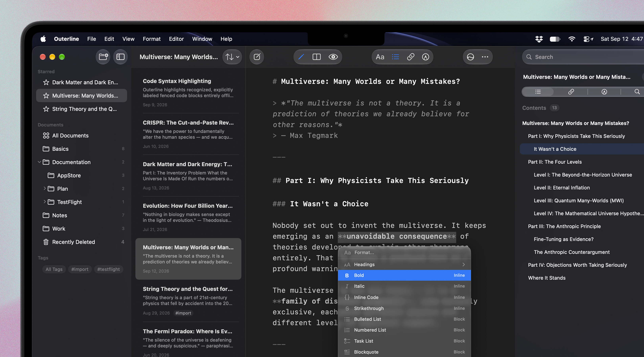Select the links tab in inspector
The image size is (644, 357).
click(571, 92)
